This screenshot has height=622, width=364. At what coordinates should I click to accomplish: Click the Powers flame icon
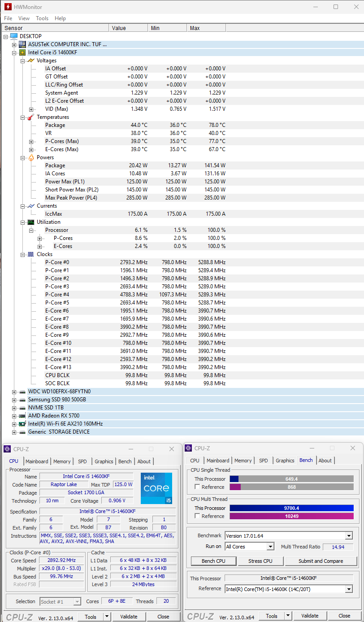[30, 157]
